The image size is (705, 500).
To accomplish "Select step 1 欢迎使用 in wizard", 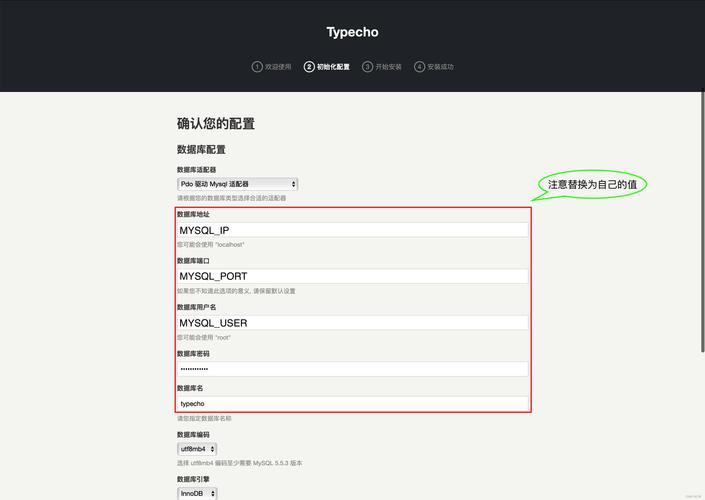I will 272,67.
